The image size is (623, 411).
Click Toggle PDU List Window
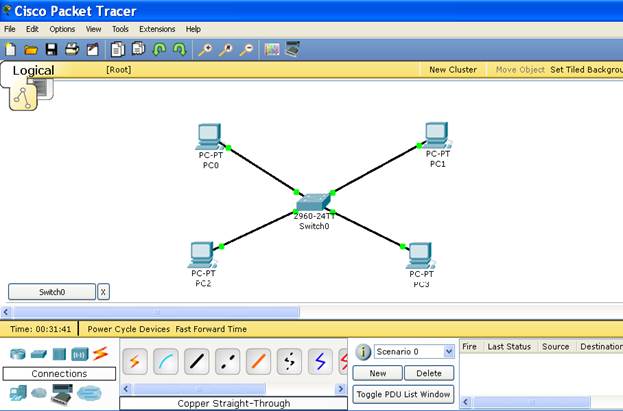[403, 394]
